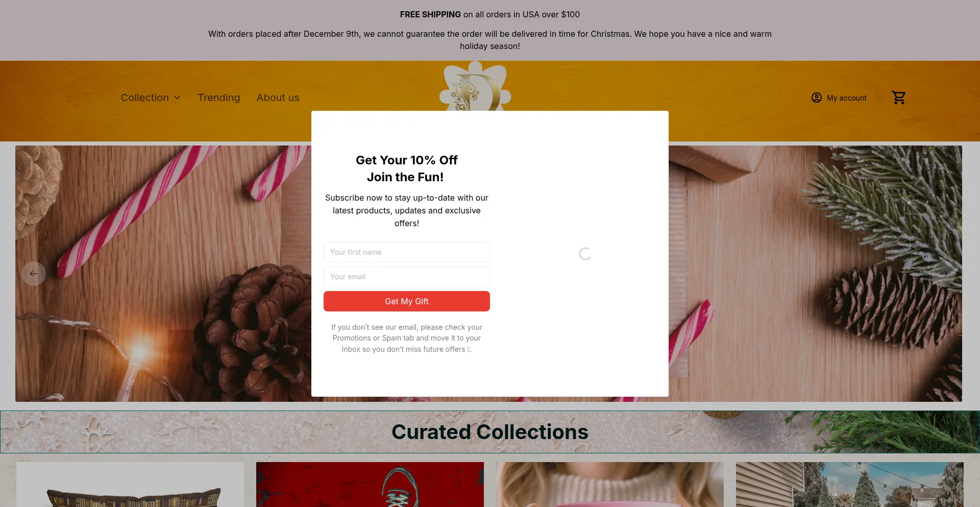980x507 pixels.
Task: Click the My account user icon
Action: 817,98
